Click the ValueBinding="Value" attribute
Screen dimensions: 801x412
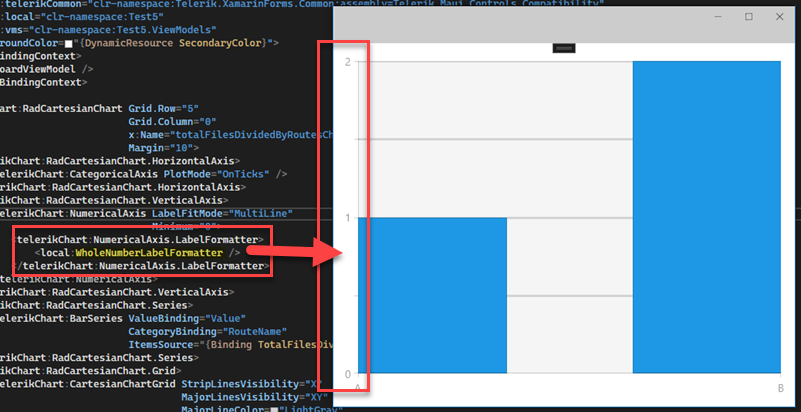point(187,319)
